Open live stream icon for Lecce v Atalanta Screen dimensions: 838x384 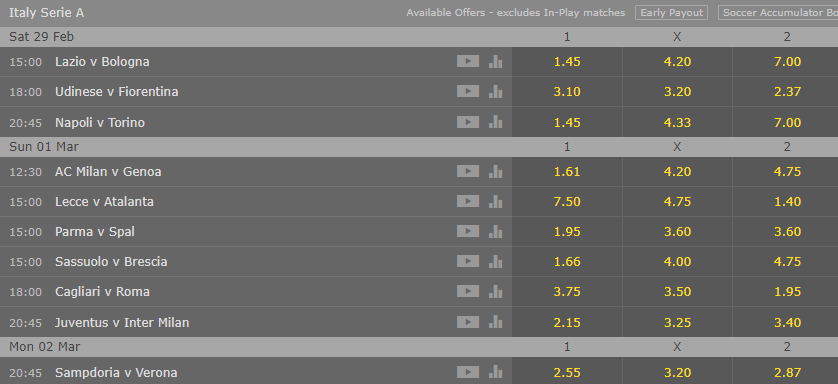pyautogui.click(x=468, y=201)
